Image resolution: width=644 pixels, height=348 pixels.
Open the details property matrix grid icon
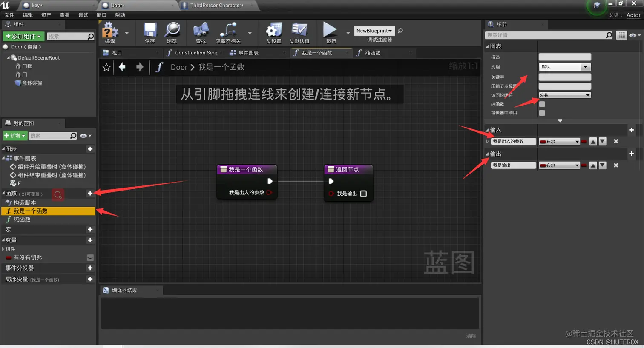622,35
